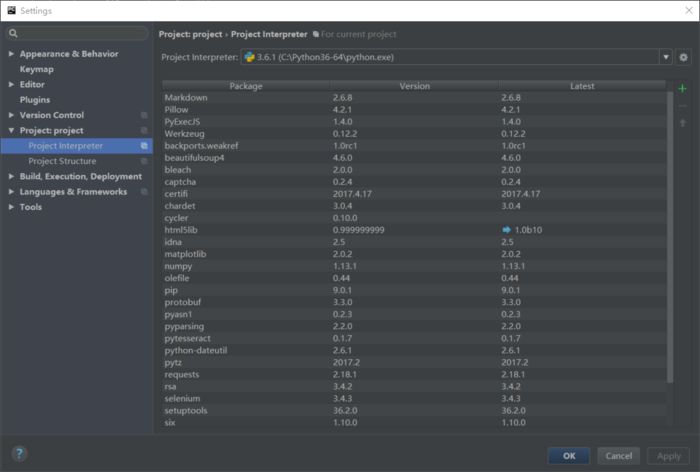Click project-level icon on Project Interpreter row
Viewport: 700px width, 472px height.
tap(144, 146)
